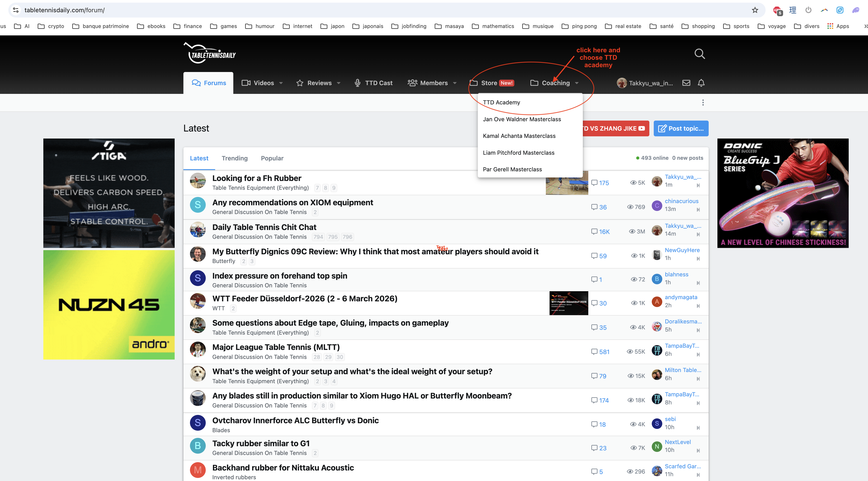Open the WTT Feeder Düsseldorf thread thumbnail
868x481 pixels.
click(x=568, y=303)
